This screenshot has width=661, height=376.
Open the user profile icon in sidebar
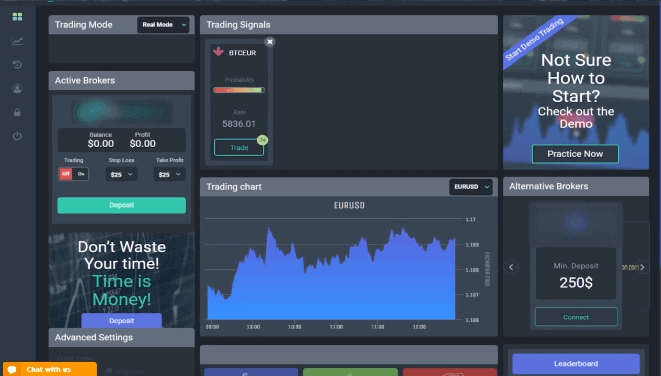17,89
